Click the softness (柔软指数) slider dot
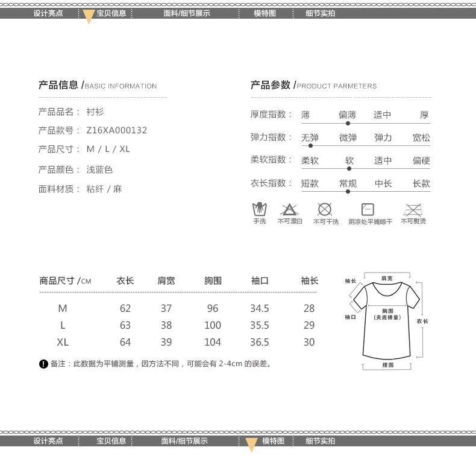This screenshot has width=476, height=456. pos(349,169)
